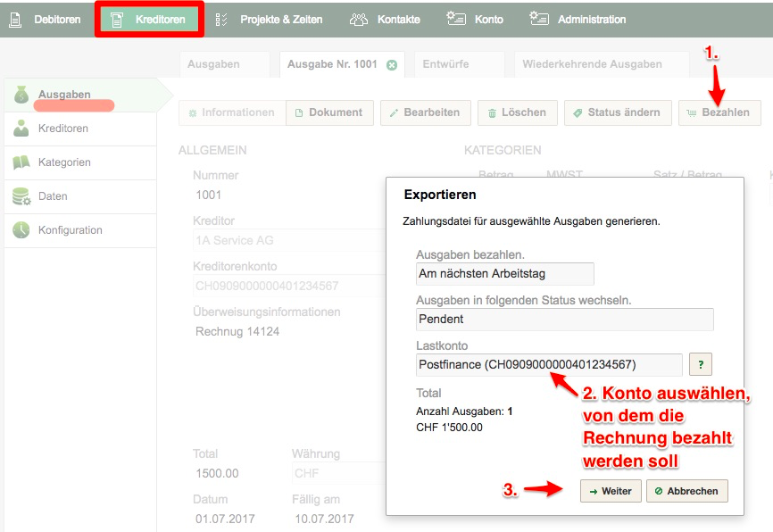Open Debitoren in top navigation

tap(47, 19)
